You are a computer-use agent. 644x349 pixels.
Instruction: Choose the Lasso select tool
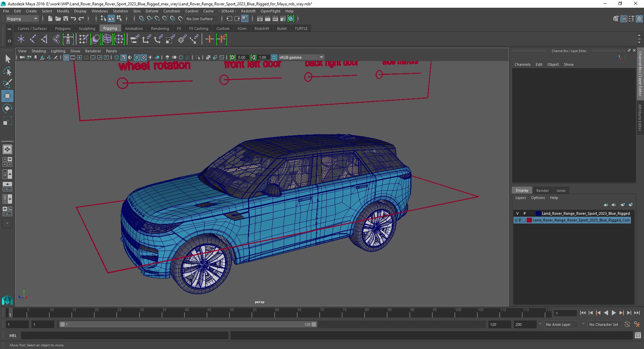7,71
